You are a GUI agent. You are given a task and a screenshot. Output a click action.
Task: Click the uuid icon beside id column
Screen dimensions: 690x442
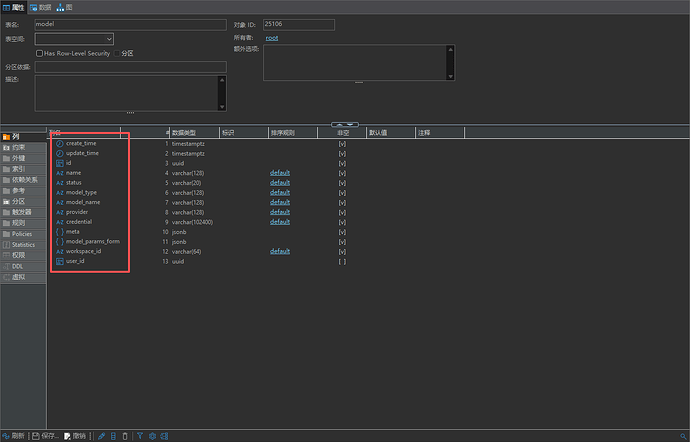tap(60, 163)
